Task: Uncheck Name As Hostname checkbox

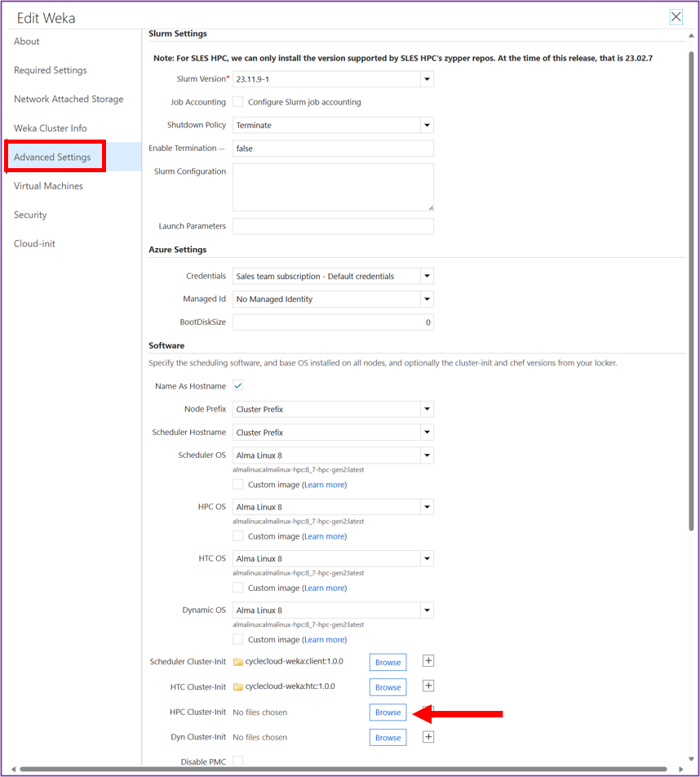Action: pos(238,386)
